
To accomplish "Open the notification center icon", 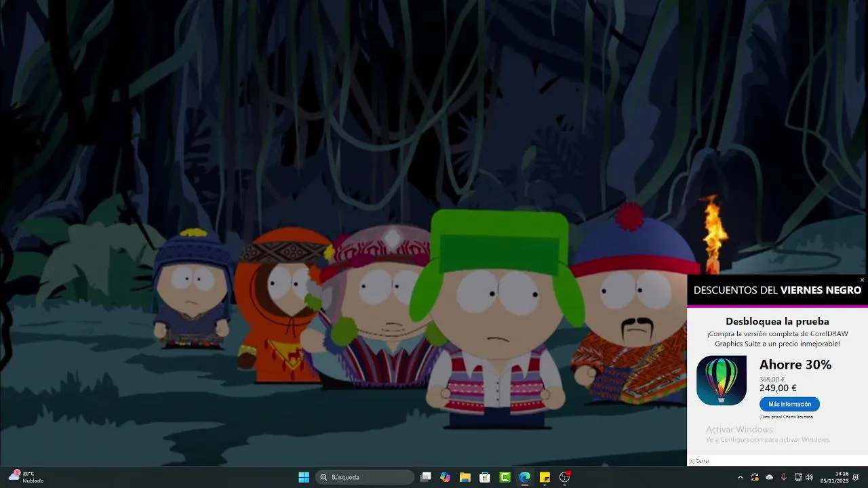I will [x=856, y=477].
